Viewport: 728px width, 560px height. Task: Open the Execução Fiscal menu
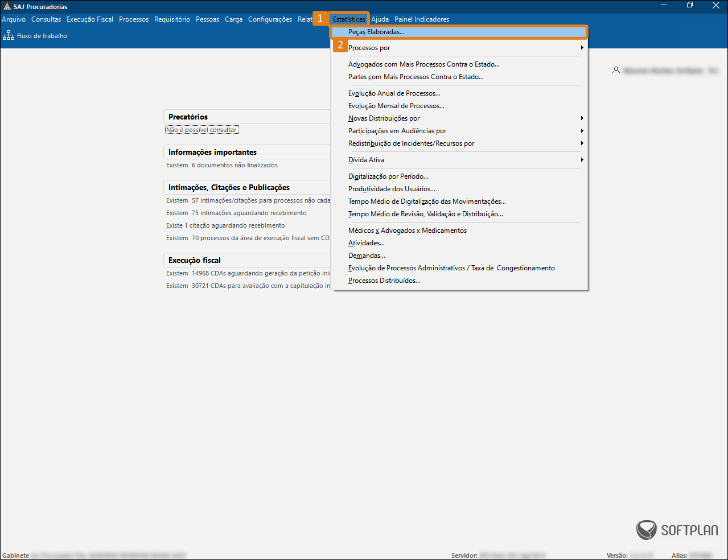tap(90, 19)
